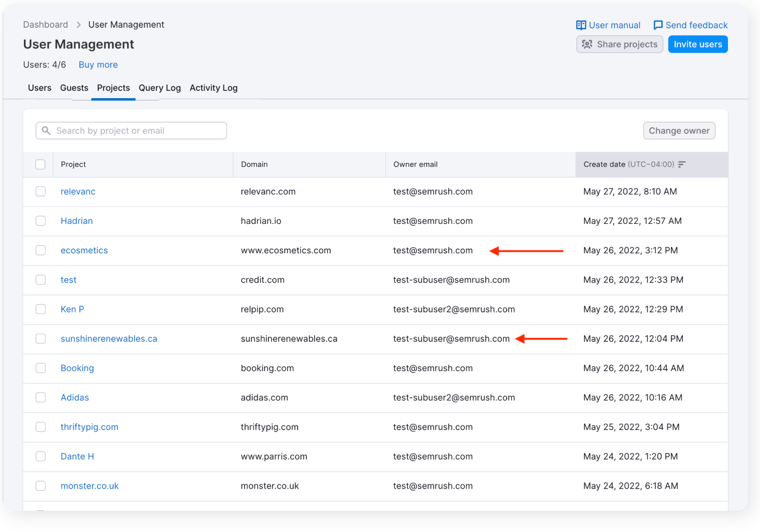Click the Change owner button

coord(679,130)
